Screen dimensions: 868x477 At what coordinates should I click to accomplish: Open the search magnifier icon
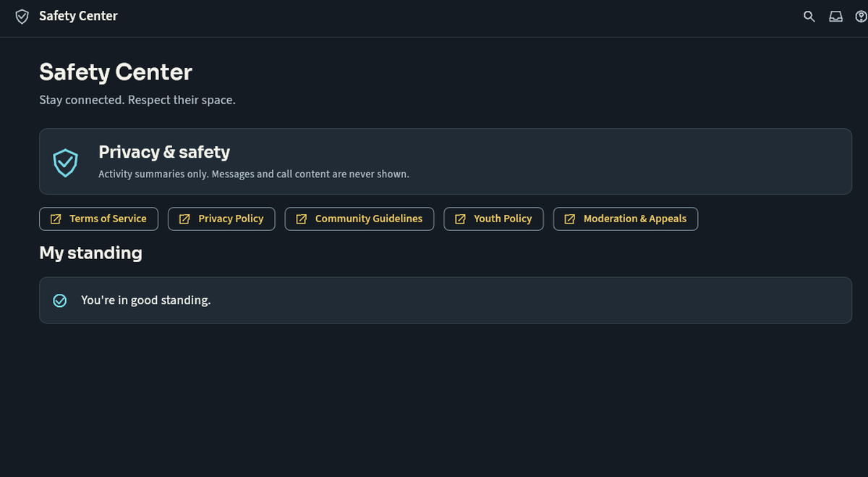pos(809,17)
